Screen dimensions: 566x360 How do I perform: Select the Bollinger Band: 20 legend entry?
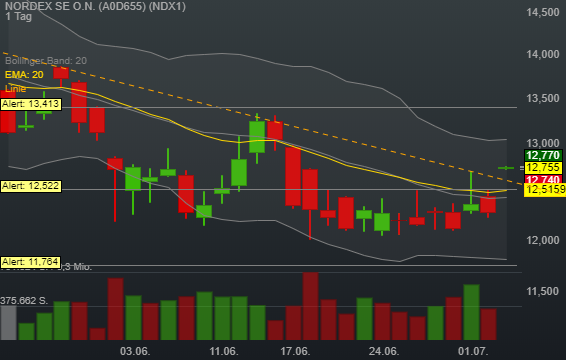[46, 61]
